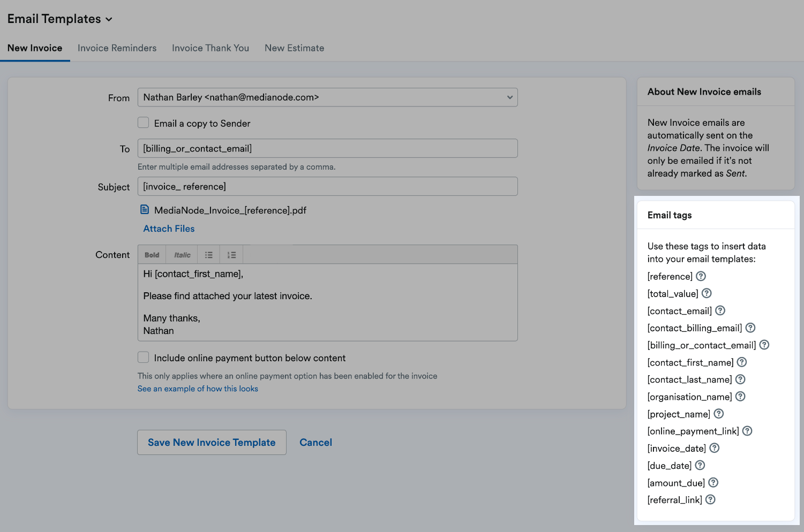The width and height of the screenshot is (804, 532).
Task: Switch to Invoice Thank You tab
Action: (x=211, y=48)
